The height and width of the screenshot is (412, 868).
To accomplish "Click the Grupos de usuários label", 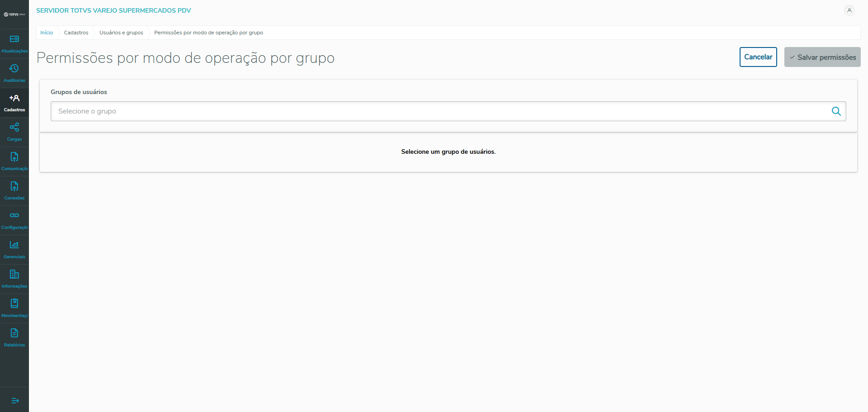I will [79, 92].
